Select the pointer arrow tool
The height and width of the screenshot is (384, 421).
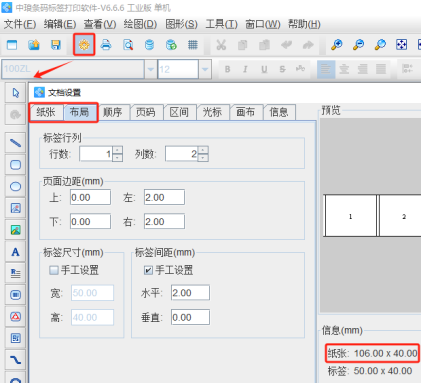click(15, 93)
